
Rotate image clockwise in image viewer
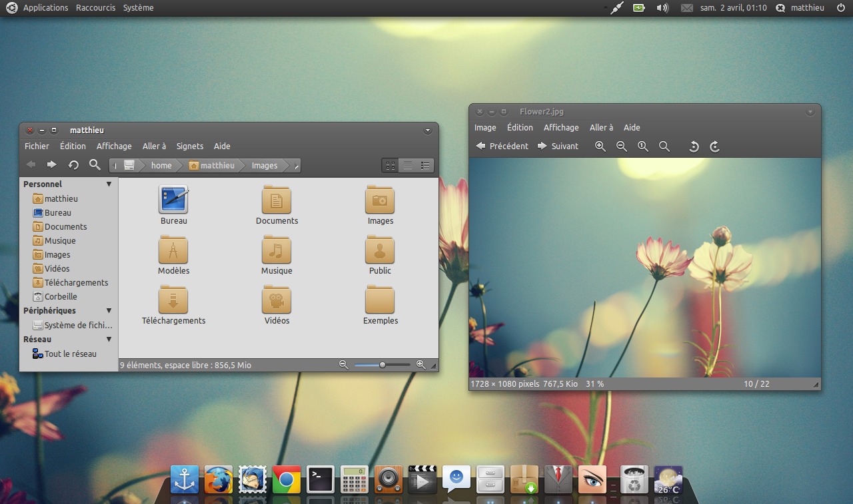point(715,146)
